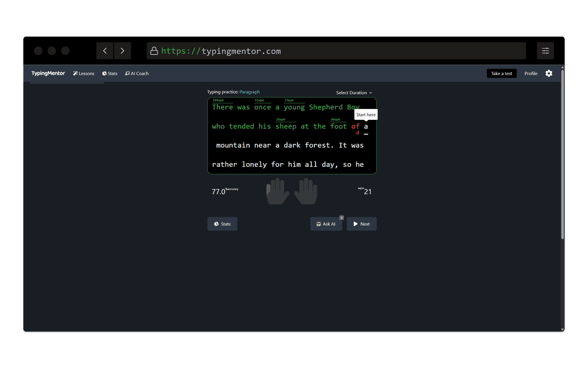This screenshot has height=368, width=588.
Task: Click the play arrow icon on Next
Action: coord(355,224)
